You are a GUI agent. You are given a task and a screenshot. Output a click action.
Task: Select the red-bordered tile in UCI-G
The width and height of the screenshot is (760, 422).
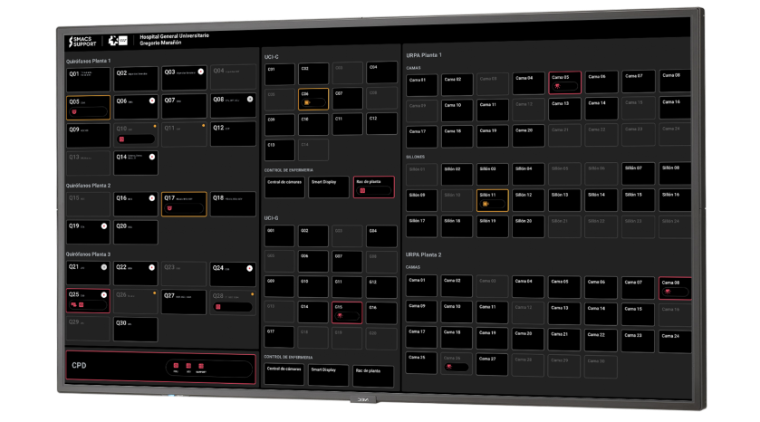[345, 312]
